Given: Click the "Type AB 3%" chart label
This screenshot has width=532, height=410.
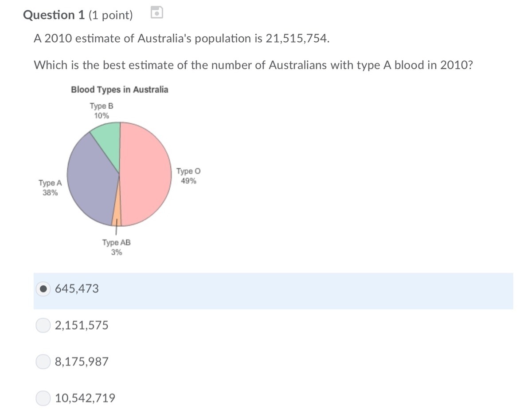Looking at the screenshot, I should 116,247.
